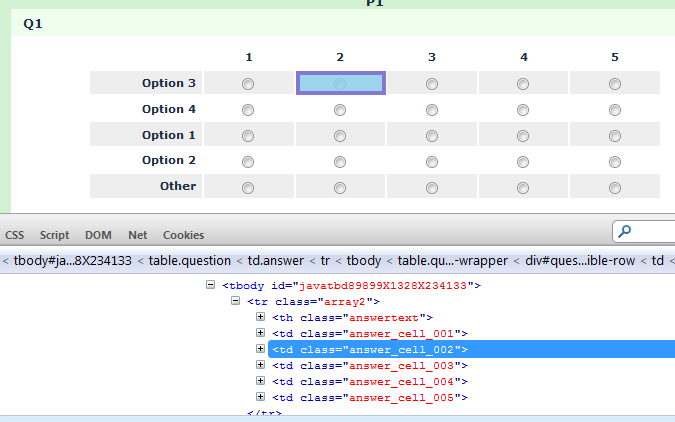Viewport: 675px width, 422px height.
Task: Click the search magnifier icon in Firebug
Action: [625, 232]
